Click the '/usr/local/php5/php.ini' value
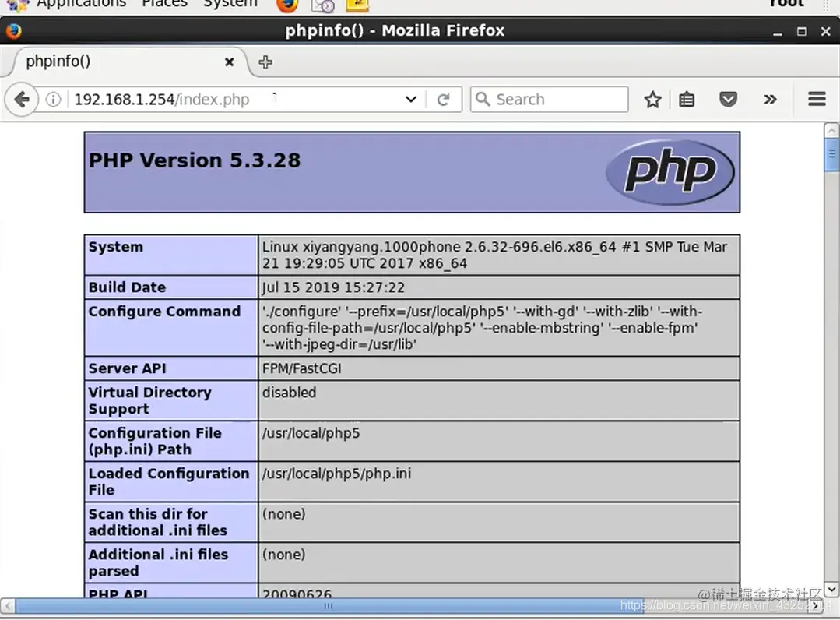Viewport: 840px width, 620px height. click(x=336, y=474)
